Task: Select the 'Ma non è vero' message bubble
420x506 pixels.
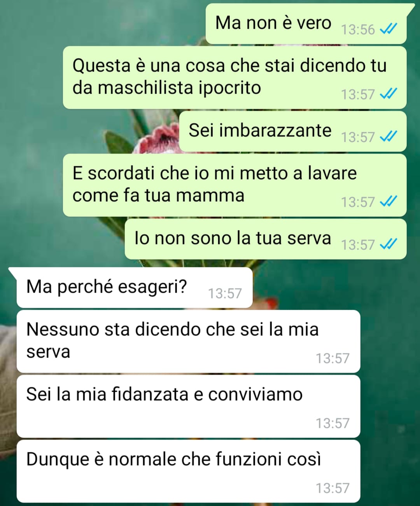Action: [x=306, y=24]
